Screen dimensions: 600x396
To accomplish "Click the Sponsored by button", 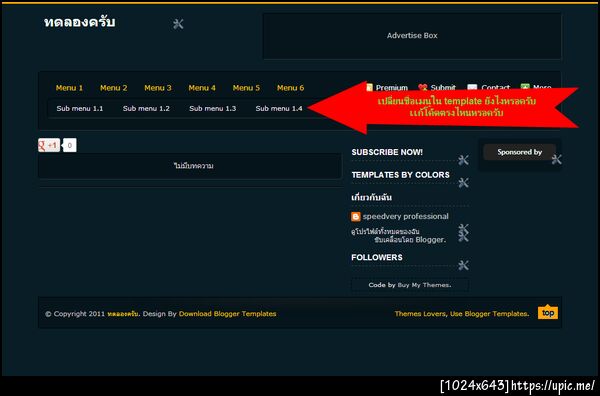I will [x=519, y=152].
